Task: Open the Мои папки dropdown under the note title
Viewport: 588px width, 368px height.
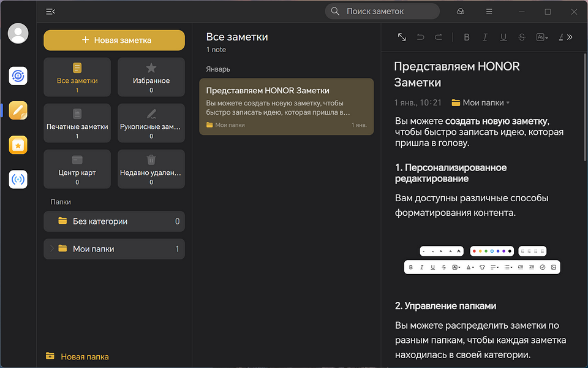Action: point(481,102)
